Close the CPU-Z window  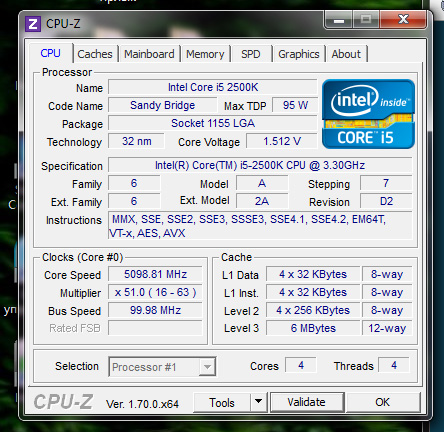coord(403,19)
